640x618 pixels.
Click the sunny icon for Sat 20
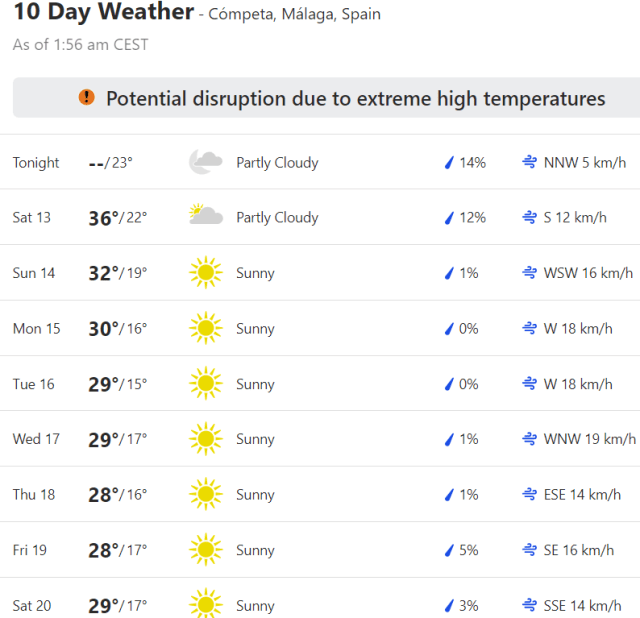pos(205,605)
